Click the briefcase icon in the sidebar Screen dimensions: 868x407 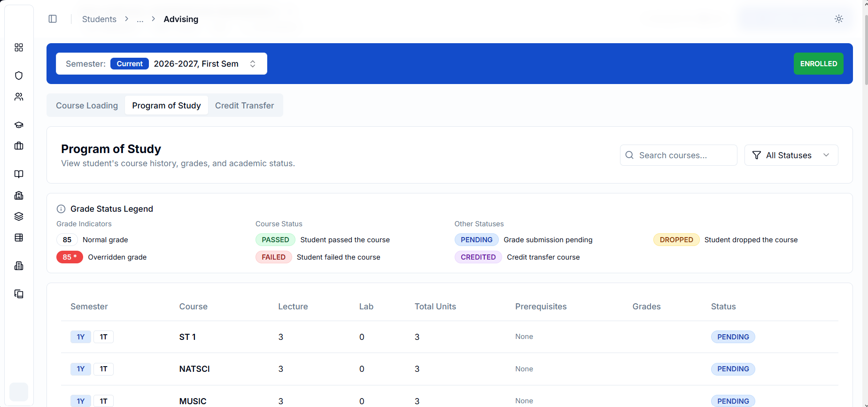tap(19, 146)
